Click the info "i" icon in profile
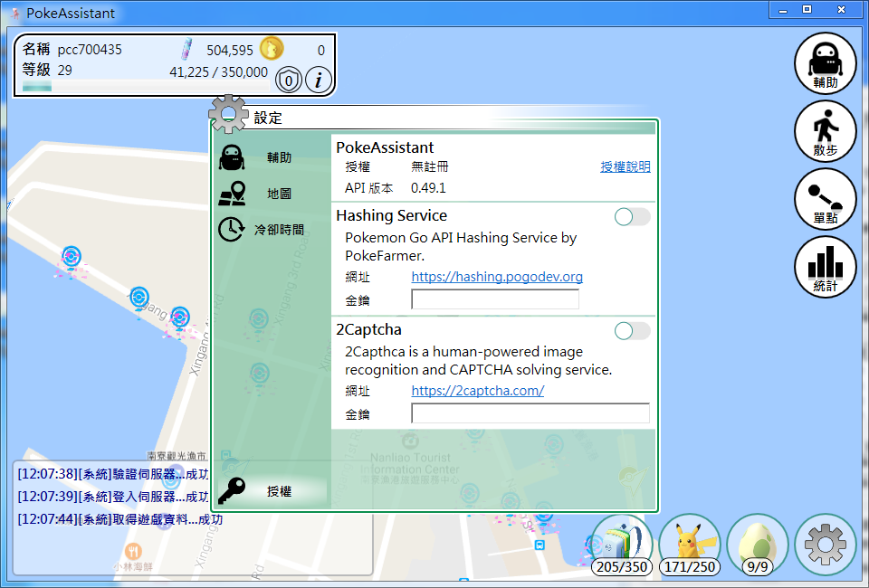 pyautogui.click(x=319, y=81)
